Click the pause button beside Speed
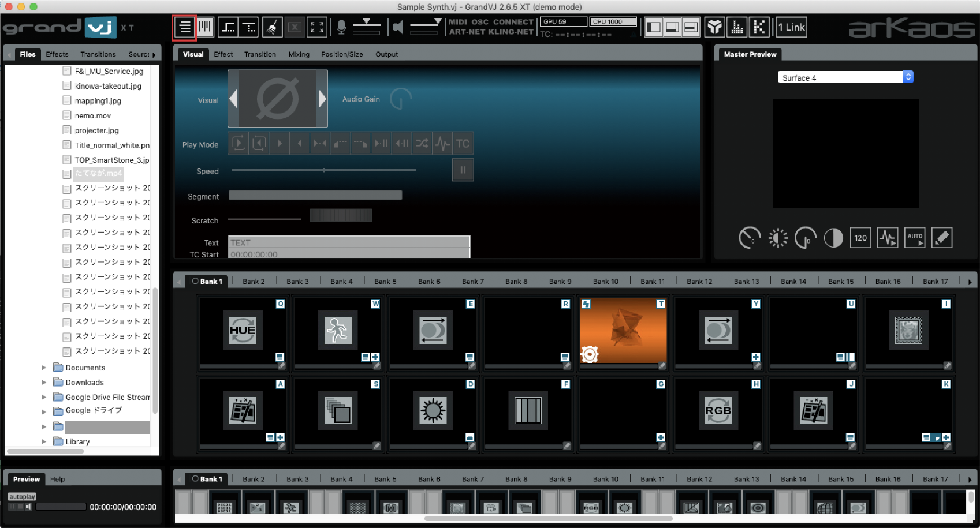The height and width of the screenshot is (528, 980). point(463,170)
